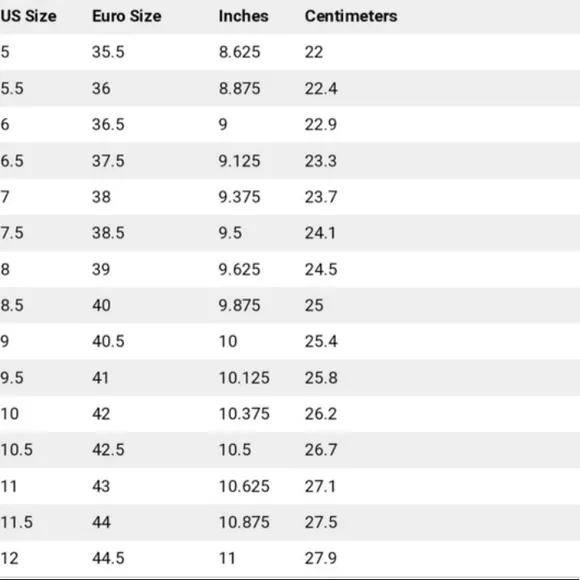Select the US size 5 row value
This screenshot has width=580, height=580.
[5, 52]
